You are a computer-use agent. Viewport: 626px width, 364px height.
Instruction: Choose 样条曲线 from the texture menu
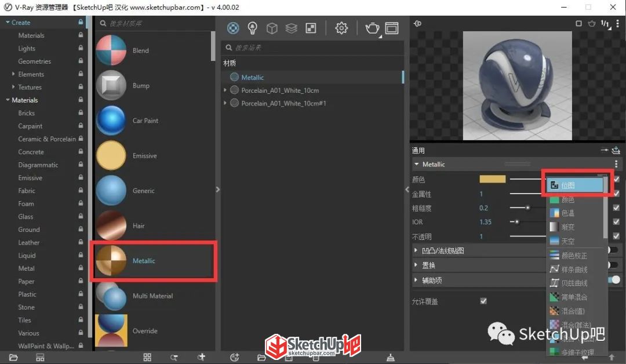pyautogui.click(x=575, y=270)
